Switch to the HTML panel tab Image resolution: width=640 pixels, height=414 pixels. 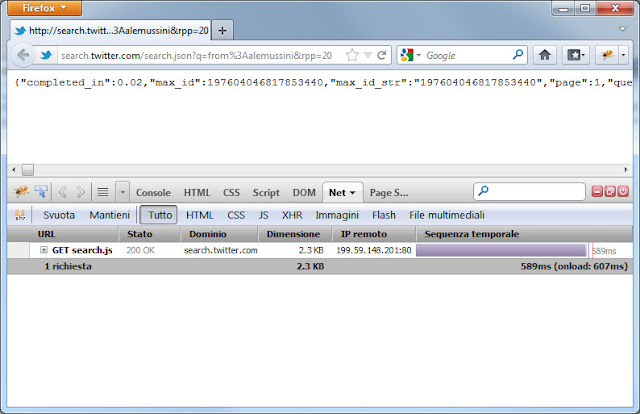click(196, 192)
